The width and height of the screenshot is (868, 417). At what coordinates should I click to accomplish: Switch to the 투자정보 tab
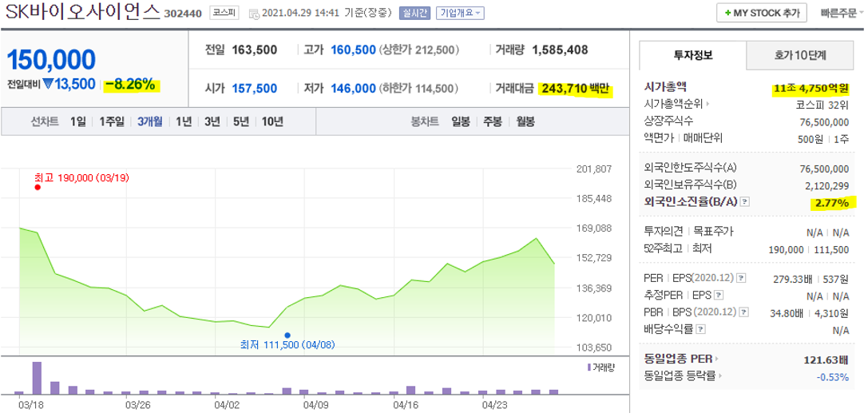pos(693,55)
